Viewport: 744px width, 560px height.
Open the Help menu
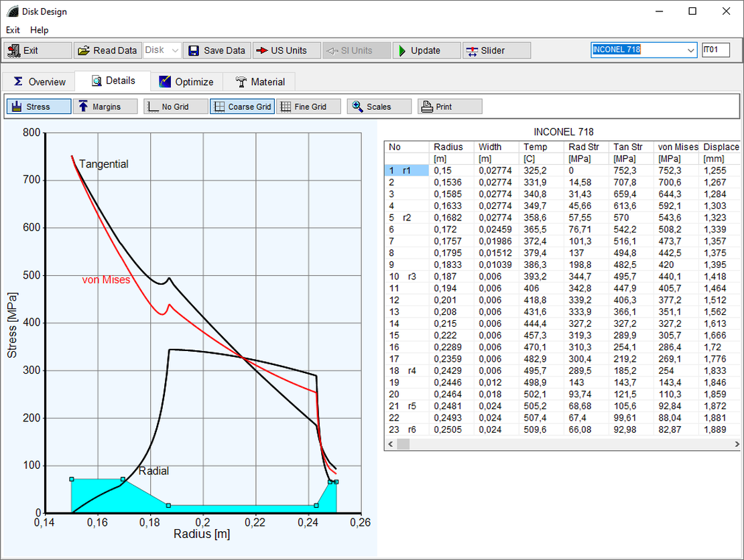pyautogui.click(x=40, y=30)
